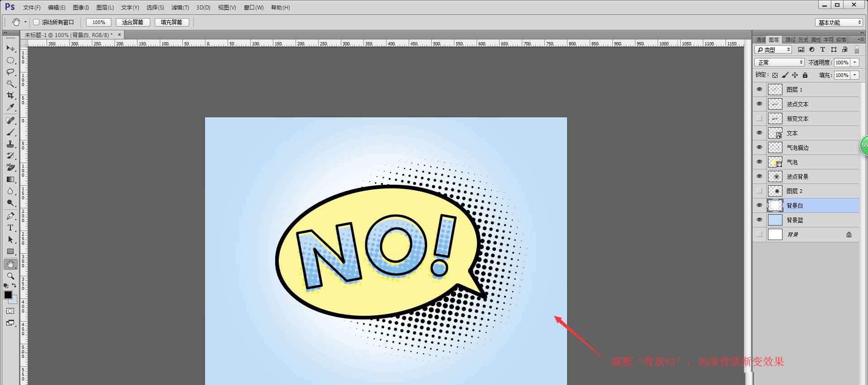Open the 类型 layer filter dropdown

tap(773, 50)
